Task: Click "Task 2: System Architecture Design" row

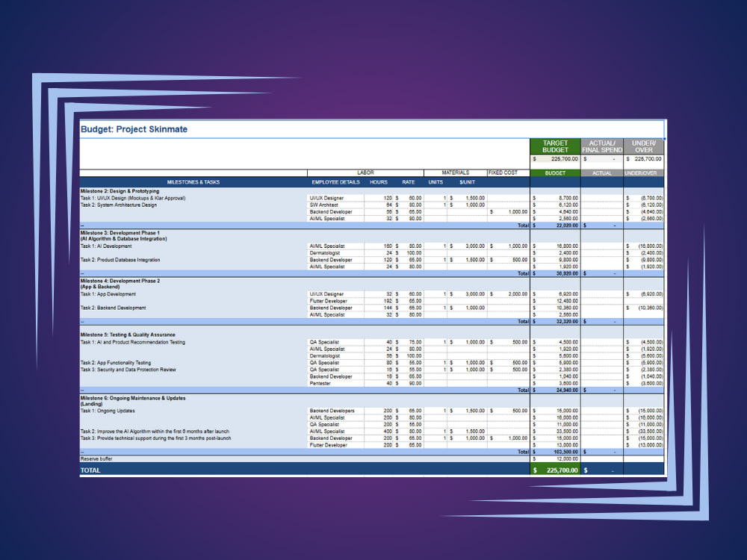Action: pyautogui.click(x=118, y=205)
